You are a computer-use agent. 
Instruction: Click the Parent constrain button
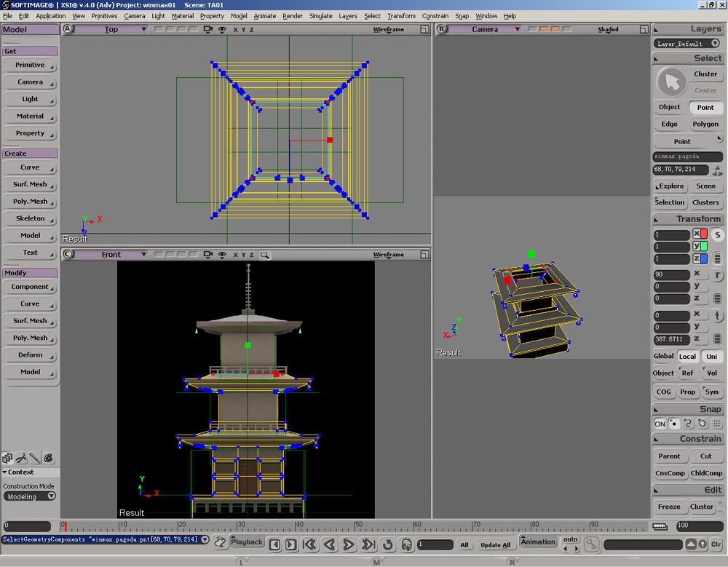[669, 456]
